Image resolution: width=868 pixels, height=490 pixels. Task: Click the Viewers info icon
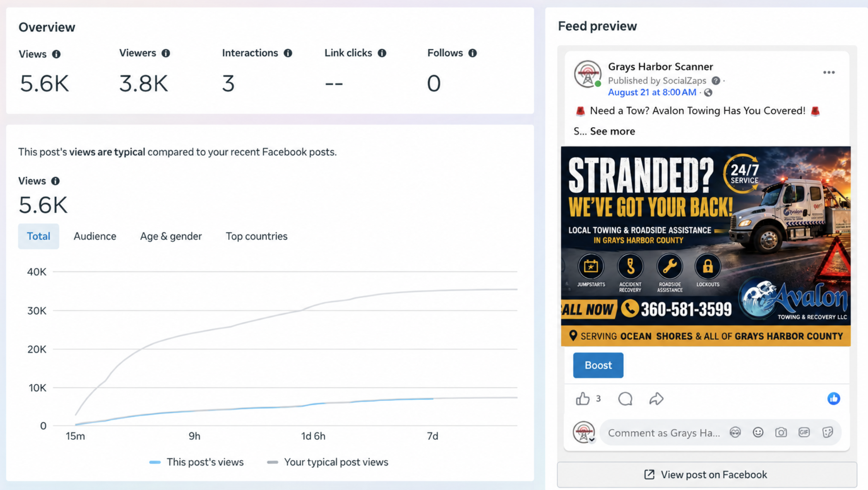(x=166, y=53)
